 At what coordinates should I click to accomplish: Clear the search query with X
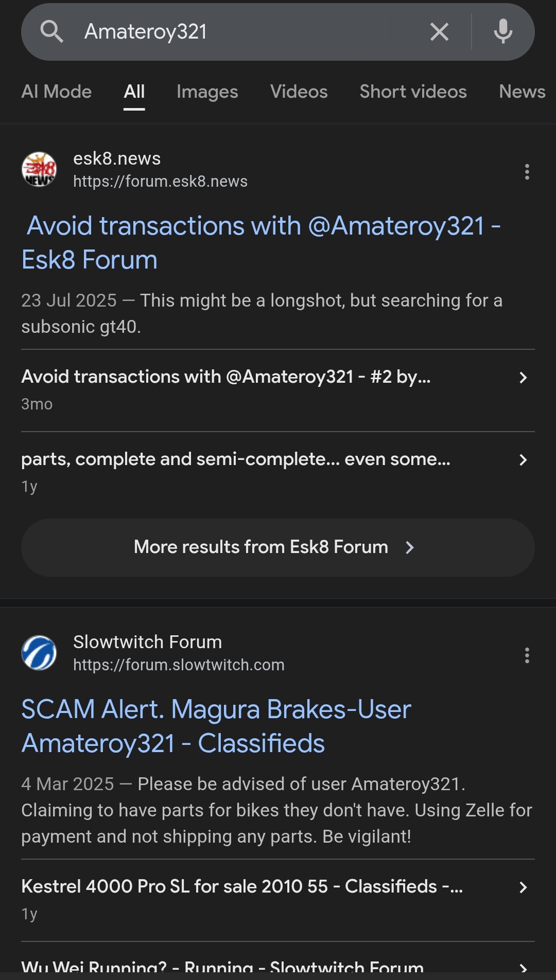[x=439, y=32]
